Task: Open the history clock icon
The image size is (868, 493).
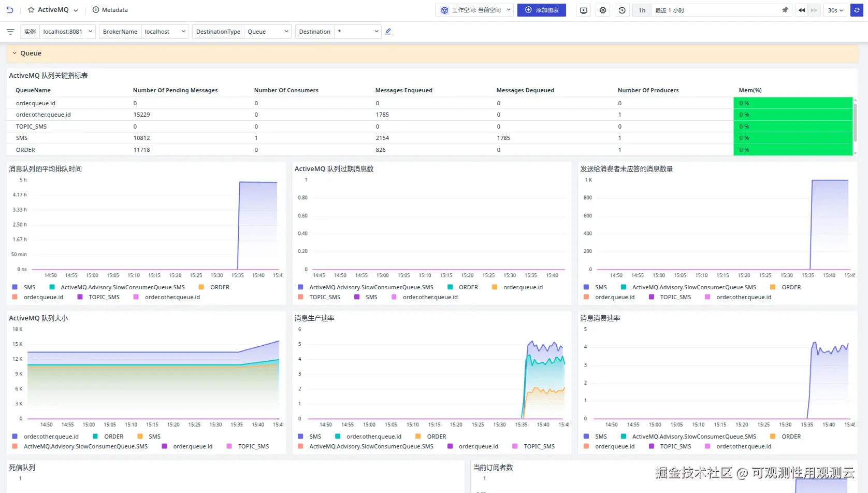Action: (622, 10)
